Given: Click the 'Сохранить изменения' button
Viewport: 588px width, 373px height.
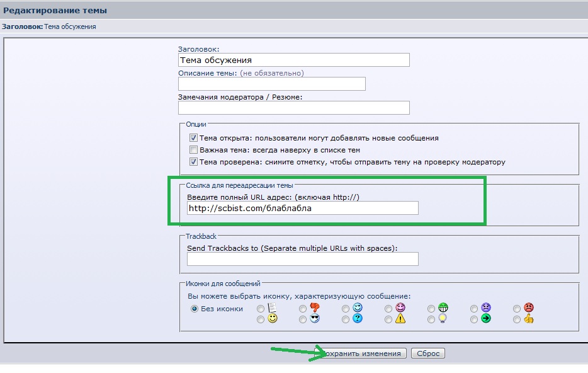Looking at the screenshot, I should [x=363, y=353].
